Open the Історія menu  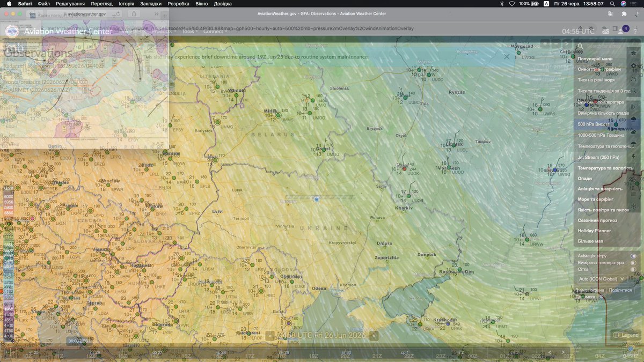tap(127, 4)
